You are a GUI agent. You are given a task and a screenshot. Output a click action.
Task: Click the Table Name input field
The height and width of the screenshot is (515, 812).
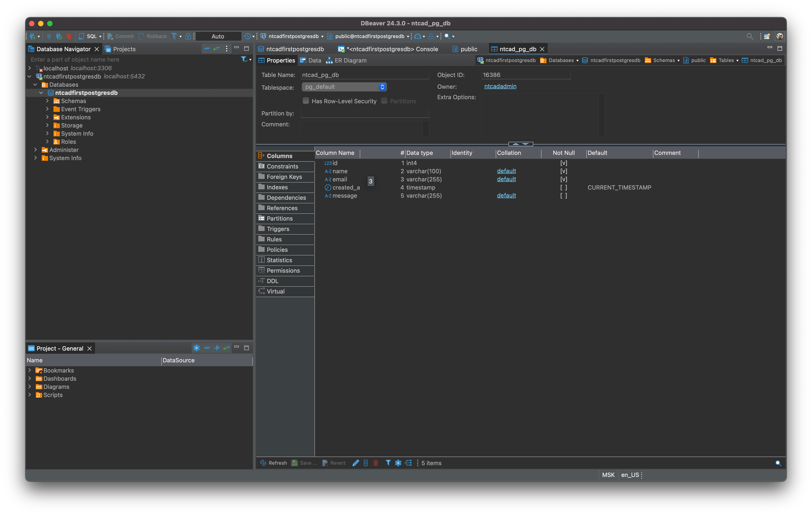pyautogui.click(x=365, y=75)
